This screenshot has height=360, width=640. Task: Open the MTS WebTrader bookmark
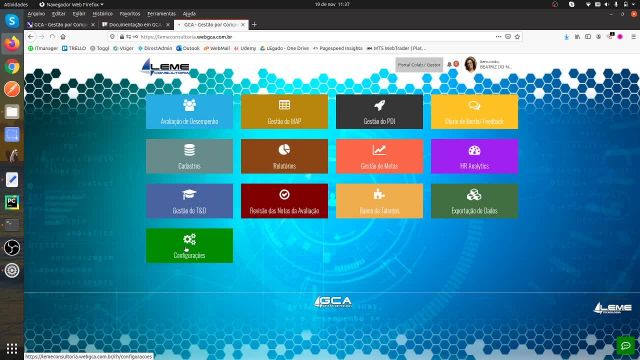(396, 48)
